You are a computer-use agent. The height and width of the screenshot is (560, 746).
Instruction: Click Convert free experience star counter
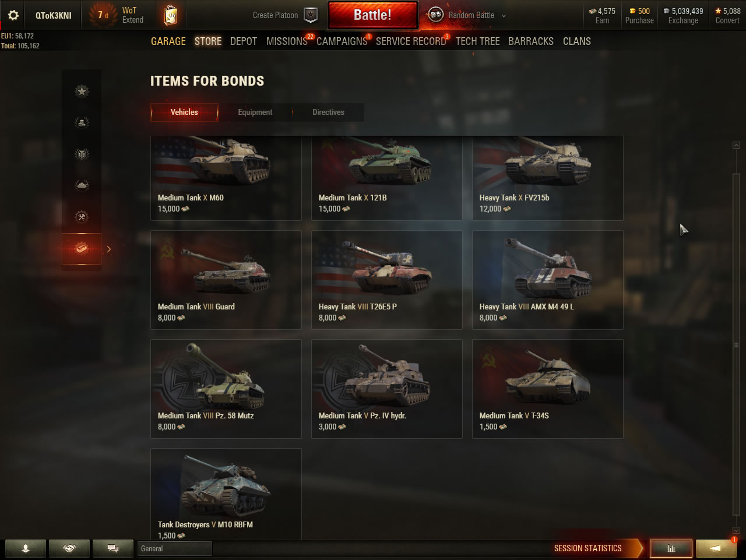click(x=727, y=16)
